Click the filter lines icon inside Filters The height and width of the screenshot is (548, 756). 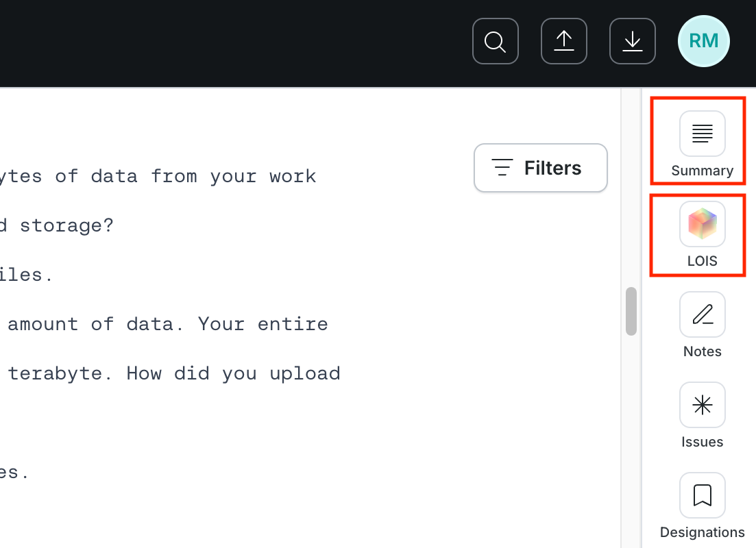pos(502,168)
